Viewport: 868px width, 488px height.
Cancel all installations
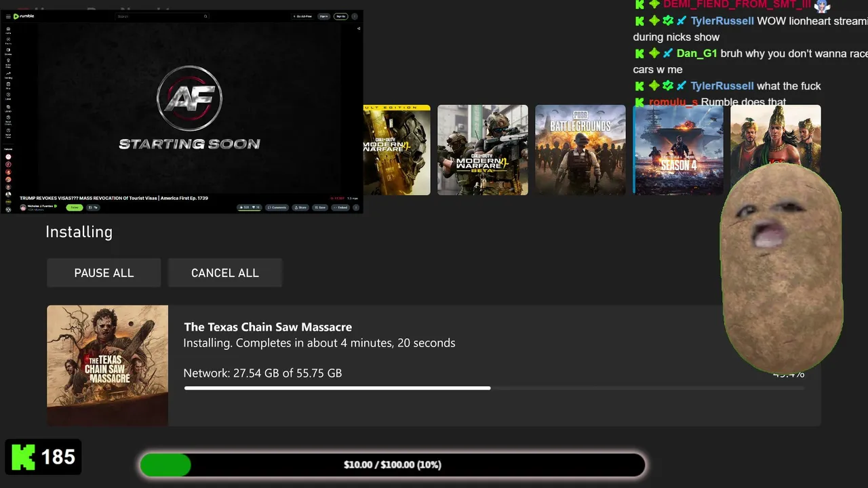(x=224, y=272)
